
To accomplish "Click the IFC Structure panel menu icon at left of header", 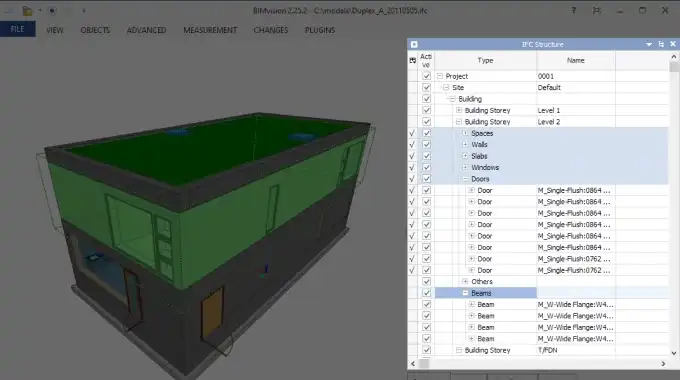I will [x=414, y=44].
